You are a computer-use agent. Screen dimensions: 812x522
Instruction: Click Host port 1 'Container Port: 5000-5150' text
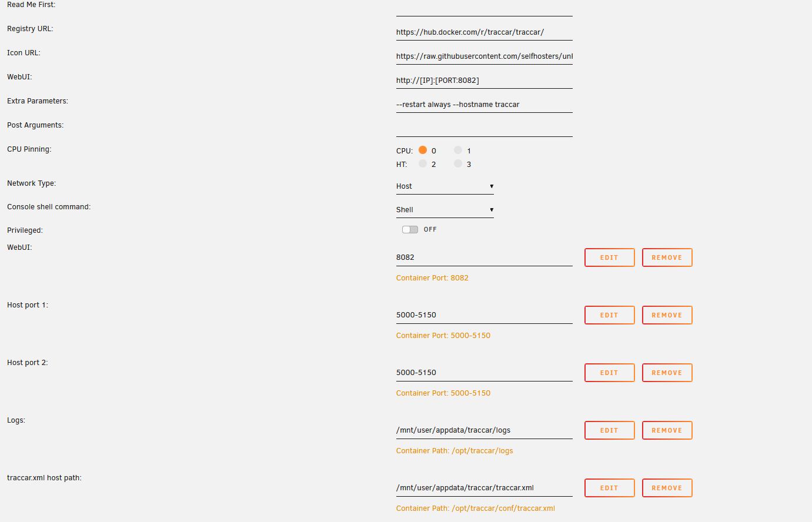click(443, 336)
